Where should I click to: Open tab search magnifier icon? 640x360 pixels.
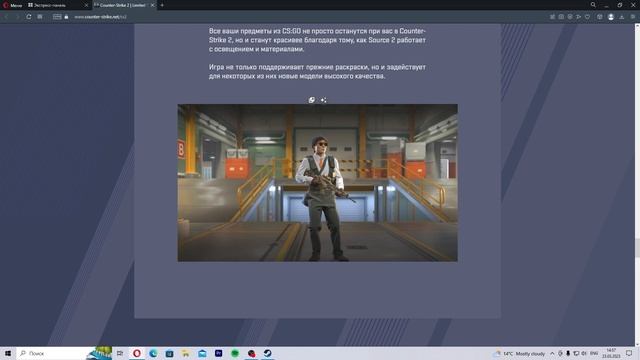pyautogui.click(x=593, y=5)
